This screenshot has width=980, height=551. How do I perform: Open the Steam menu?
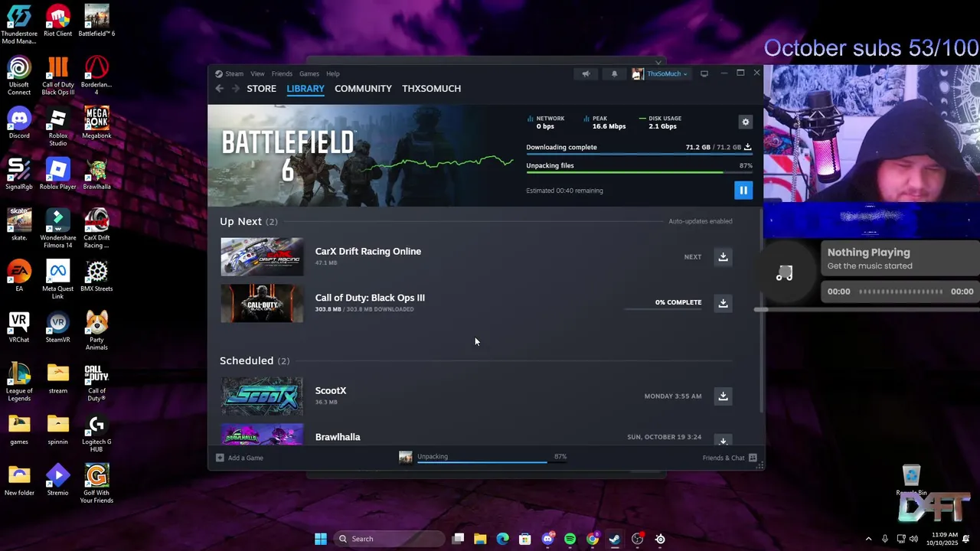(230, 74)
